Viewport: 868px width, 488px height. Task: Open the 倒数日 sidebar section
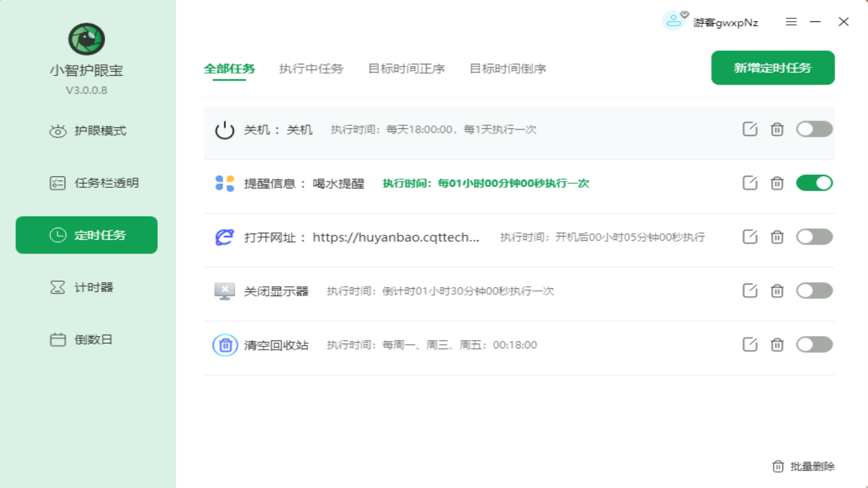pyautogui.click(x=86, y=339)
